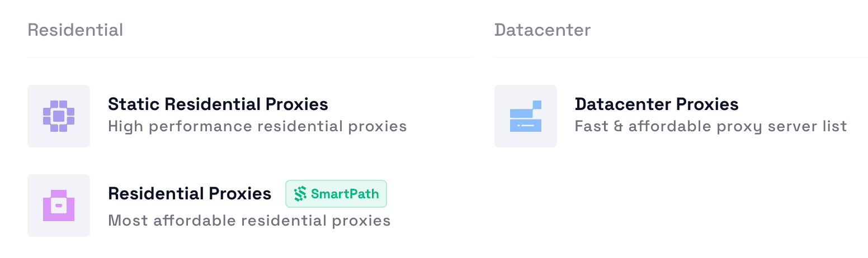This screenshot has width=868, height=258.
Task: Click the divider line under Datacenter heading
Action: pos(681,57)
